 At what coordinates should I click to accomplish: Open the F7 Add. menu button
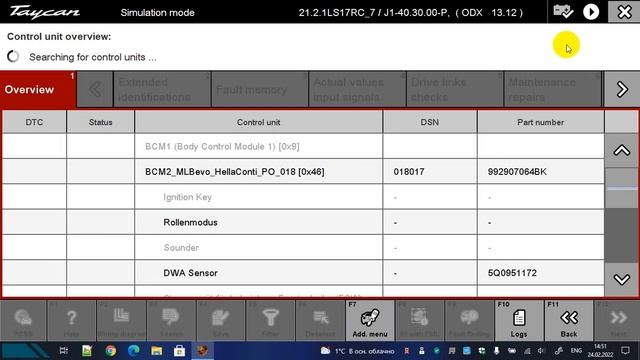click(370, 320)
